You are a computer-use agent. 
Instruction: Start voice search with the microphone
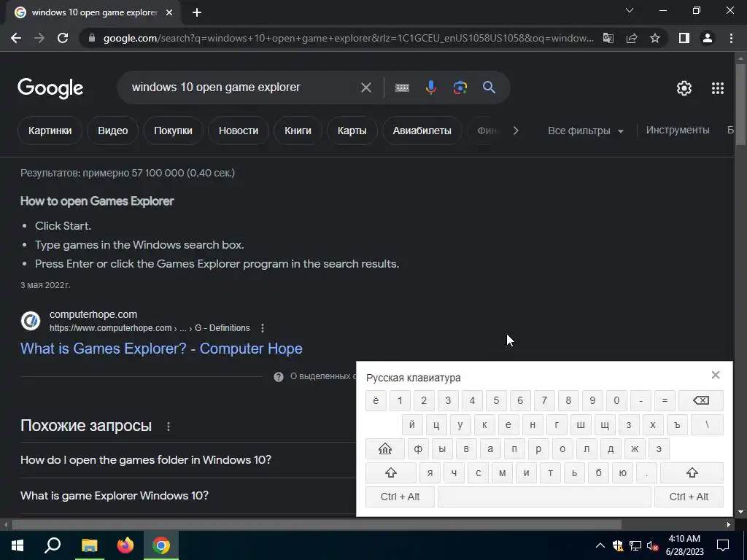(430, 87)
